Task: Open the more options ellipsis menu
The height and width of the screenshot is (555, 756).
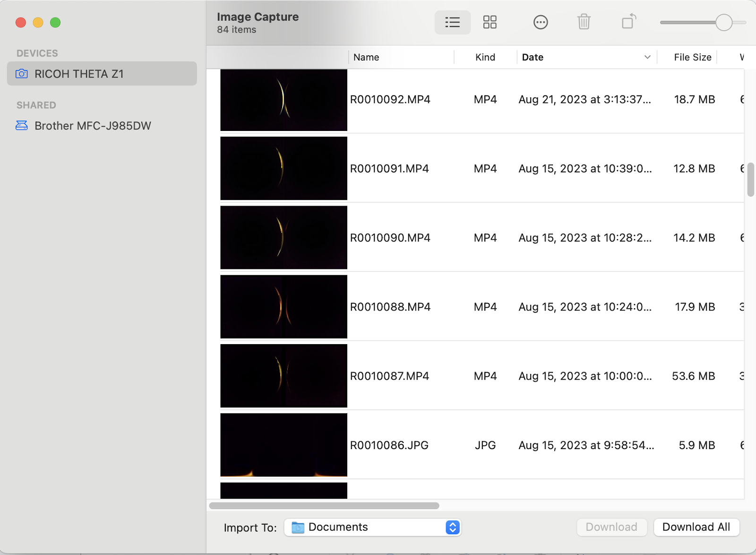Action: 540,22
